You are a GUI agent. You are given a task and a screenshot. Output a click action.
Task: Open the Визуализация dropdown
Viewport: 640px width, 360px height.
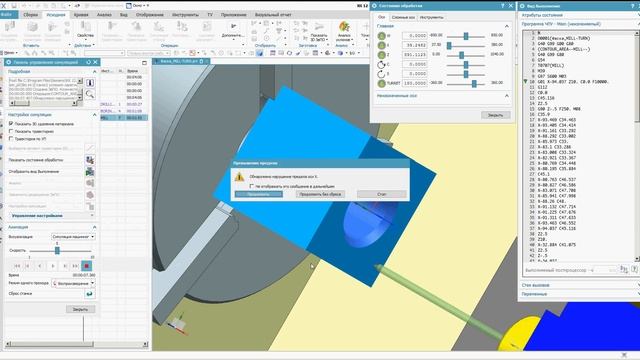[73, 237]
